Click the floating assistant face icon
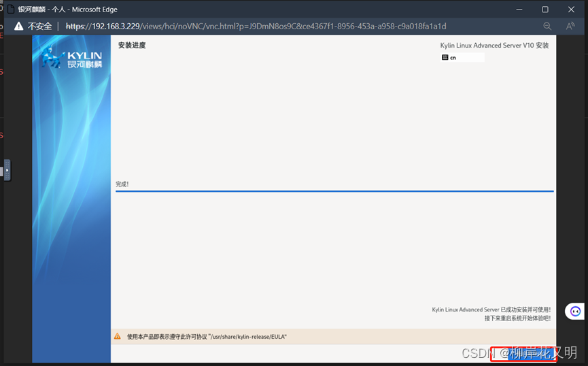588x366 pixels. point(575,311)
